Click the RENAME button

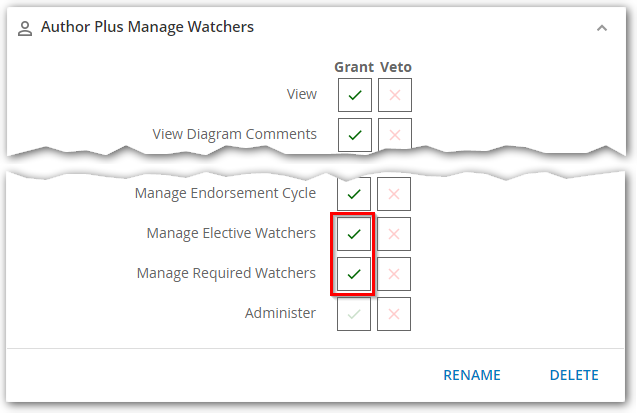pyautogui.click(x=472, y=376)
